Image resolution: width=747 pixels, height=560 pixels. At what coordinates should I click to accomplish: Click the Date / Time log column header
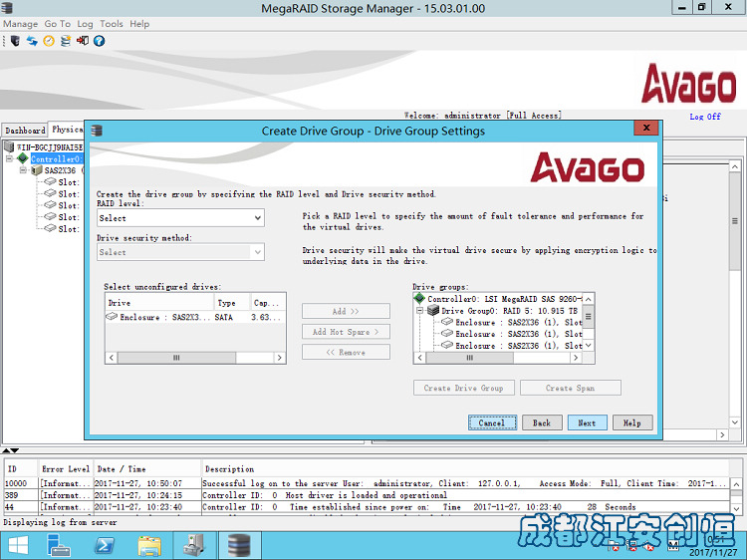point(145,469)
